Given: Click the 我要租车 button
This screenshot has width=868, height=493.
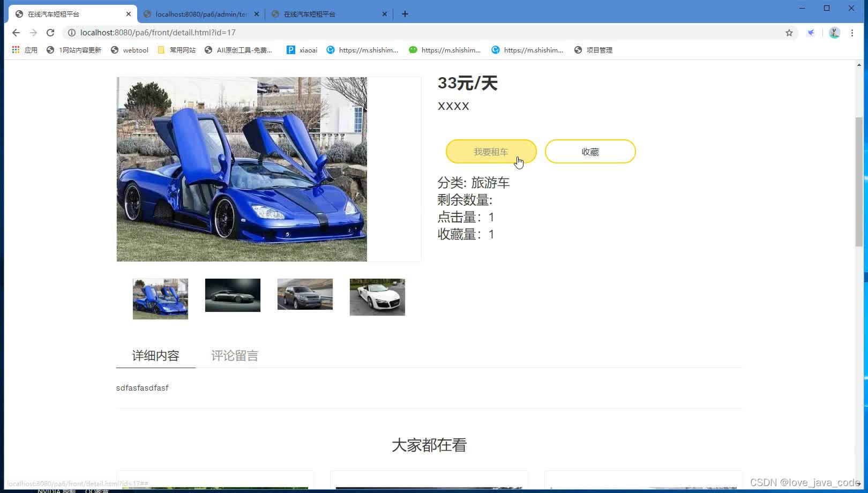Looking at the screenshot, I should (x=491, y=152).
